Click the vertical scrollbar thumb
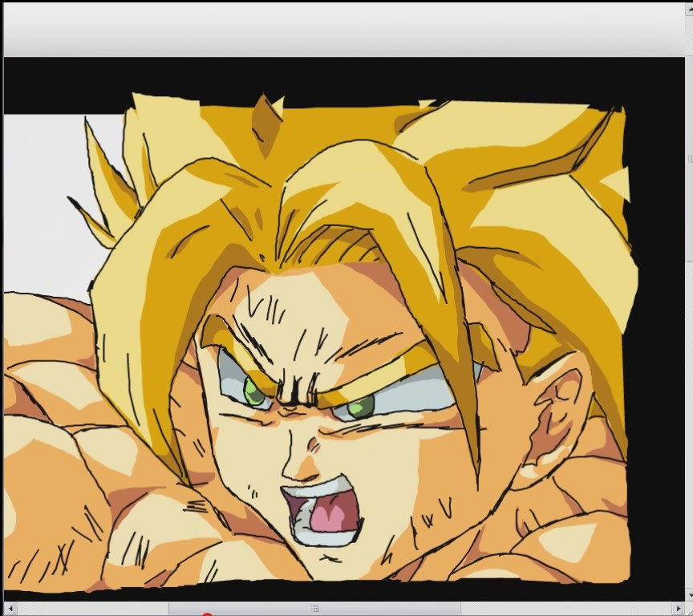Image resolution: width=693 pixels, height=616 pixels. (x=690, y=158)
